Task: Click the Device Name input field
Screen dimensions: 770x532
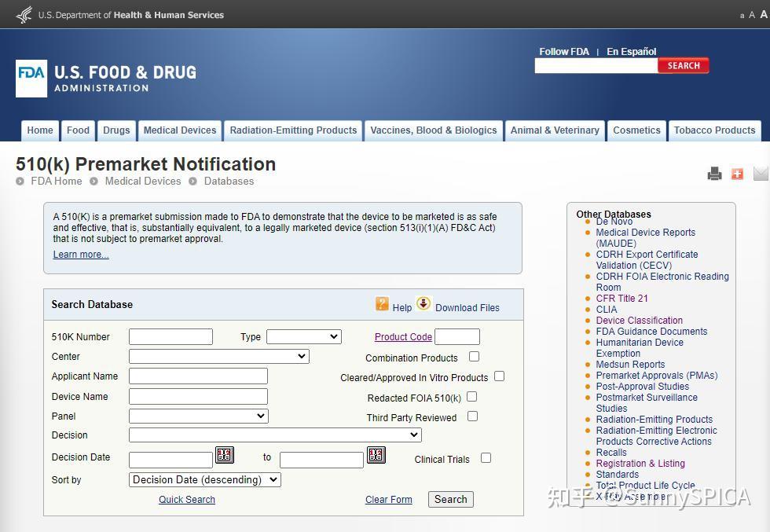Action: coord(198,396)
